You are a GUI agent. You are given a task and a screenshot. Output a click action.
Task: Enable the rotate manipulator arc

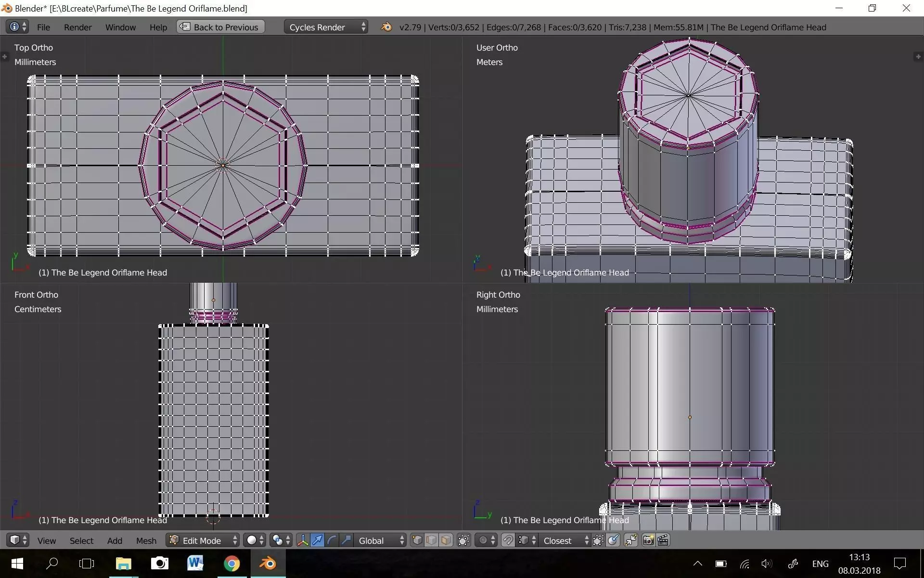332,540
